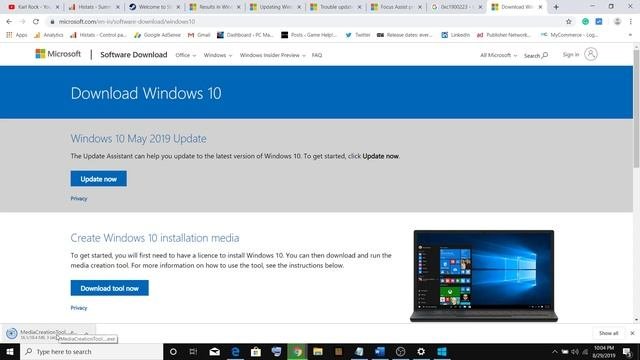
Task: Click the blue square extension icon
Action: 599,22
